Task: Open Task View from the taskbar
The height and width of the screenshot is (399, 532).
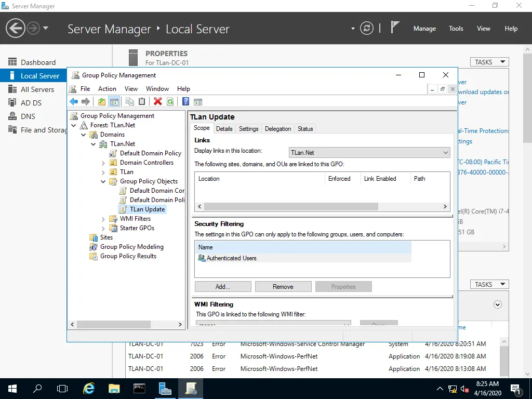Action: 62,389
